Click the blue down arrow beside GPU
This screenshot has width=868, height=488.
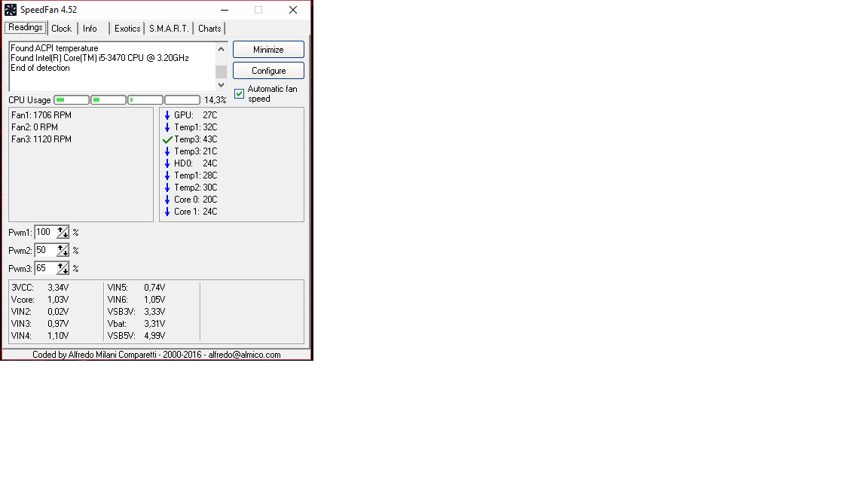coord(167,115)
